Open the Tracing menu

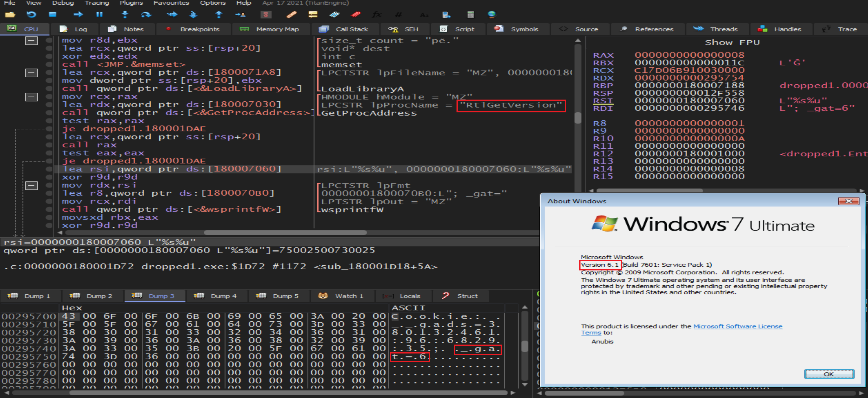point(97,3)
